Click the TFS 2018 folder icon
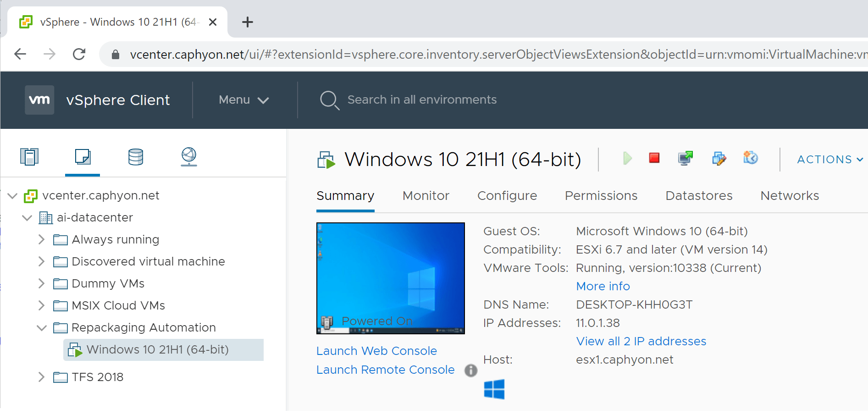The image size is (868, 415). [x=61, y=377]
